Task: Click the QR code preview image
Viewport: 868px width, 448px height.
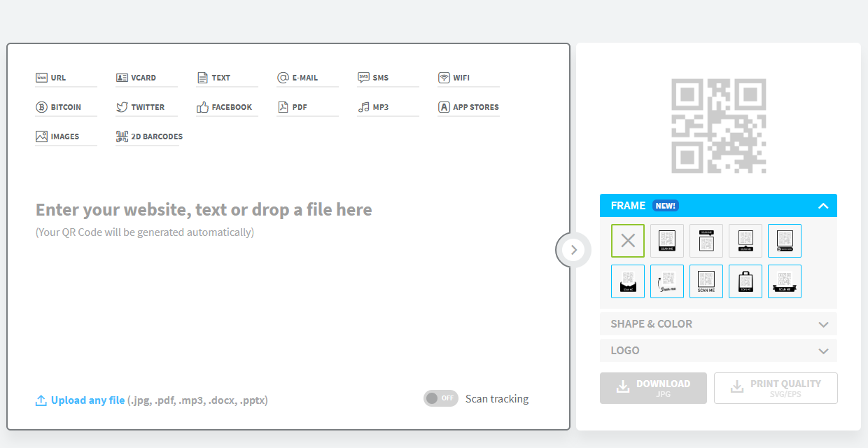Action: coord(719,126)
